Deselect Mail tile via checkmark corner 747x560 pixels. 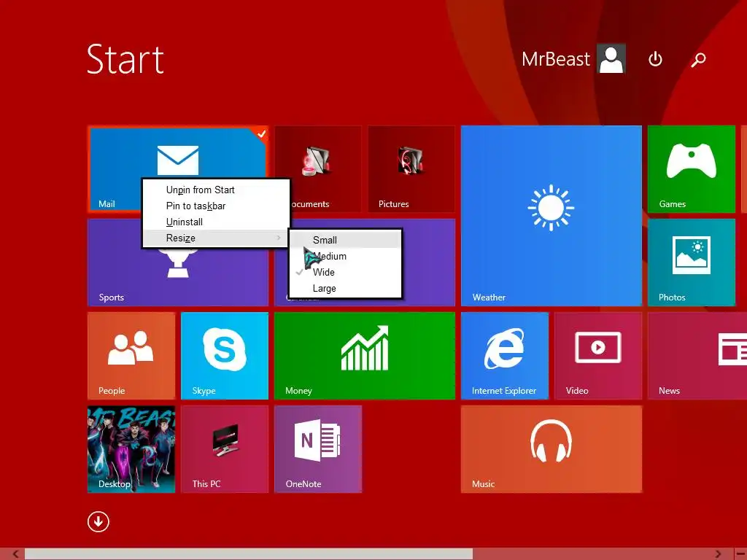(261, 133)
